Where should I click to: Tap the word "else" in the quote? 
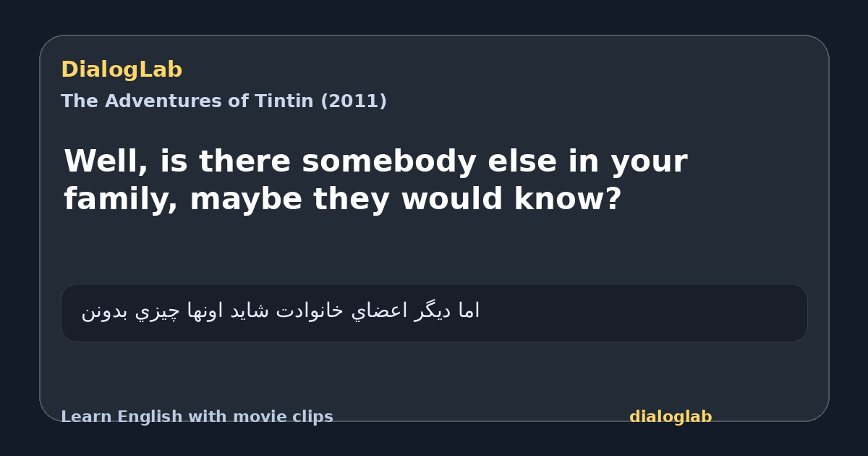pos(527,161)
